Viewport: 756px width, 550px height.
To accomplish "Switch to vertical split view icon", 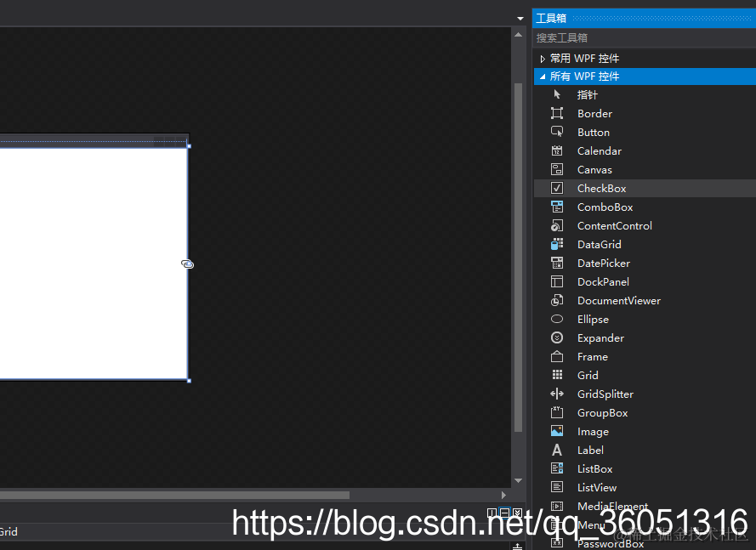I will click(492, 513).
